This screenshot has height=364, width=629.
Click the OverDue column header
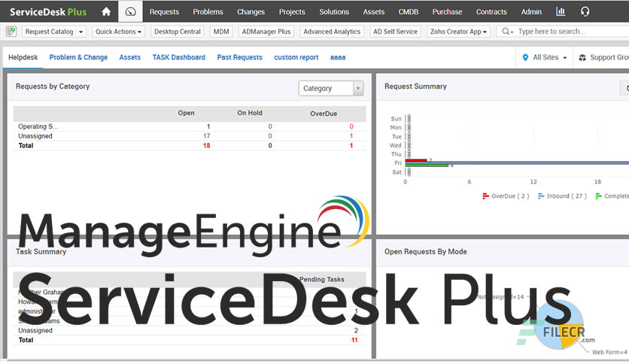[324, 114]
